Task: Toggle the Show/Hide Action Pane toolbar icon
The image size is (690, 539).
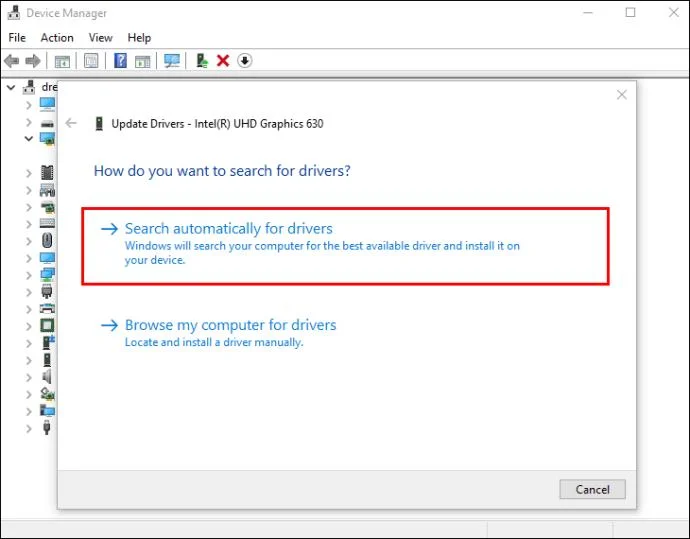Action: 142,61
